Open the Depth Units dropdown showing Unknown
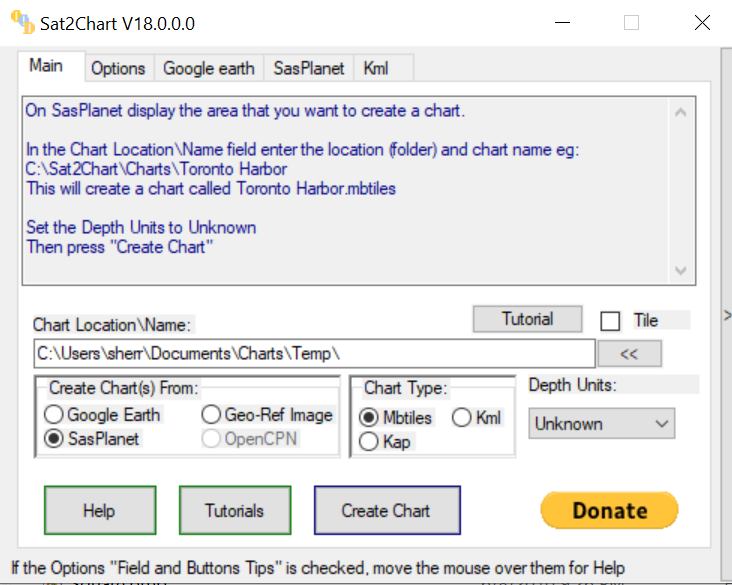 [601, 424]
